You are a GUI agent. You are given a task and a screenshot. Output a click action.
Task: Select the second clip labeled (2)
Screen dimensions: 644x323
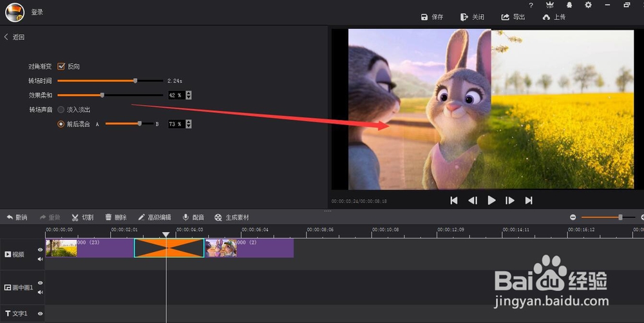tap(249, 248)
